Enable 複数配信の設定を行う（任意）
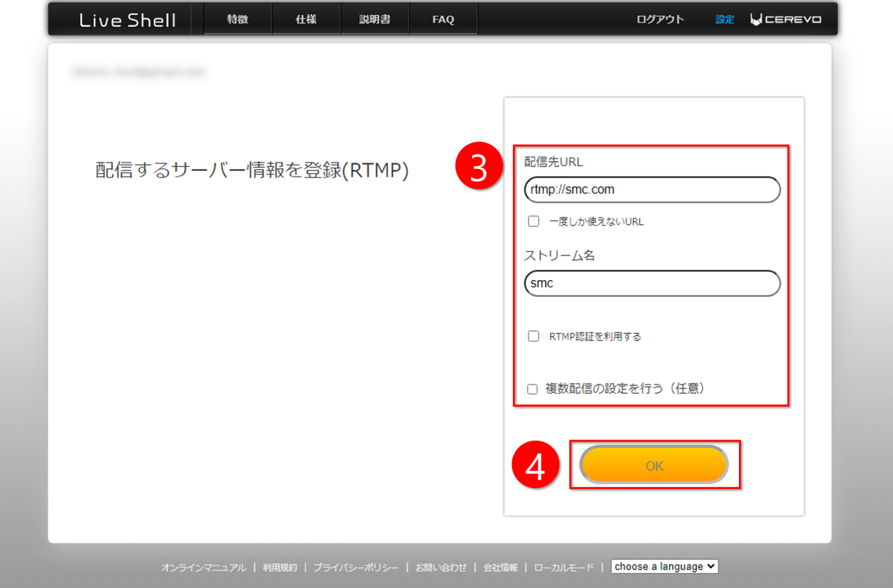The width and height of the screenshot is (893, 588). (x=532, y=389)
